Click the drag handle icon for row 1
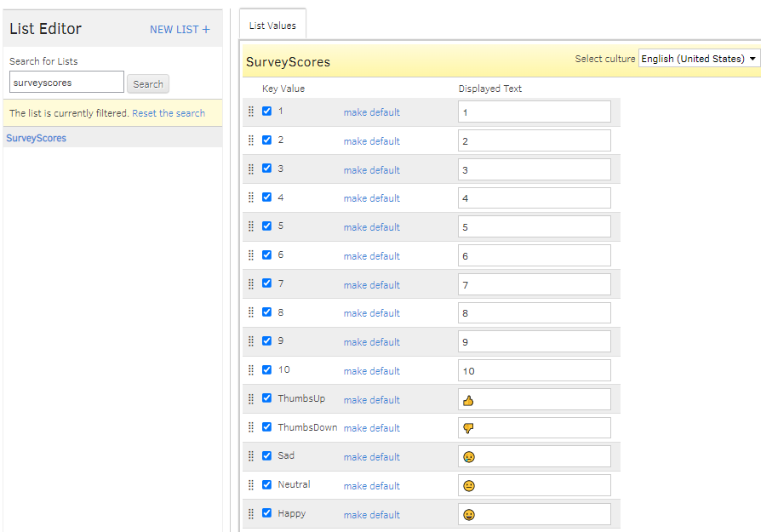The height and width of the screenshot is (532, 761). (x=250, y=112)
